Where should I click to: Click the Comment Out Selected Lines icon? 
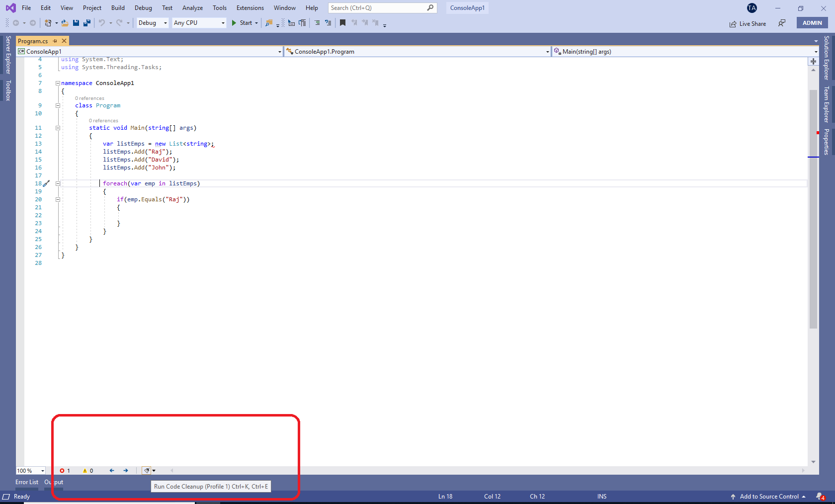pos(317,23)
